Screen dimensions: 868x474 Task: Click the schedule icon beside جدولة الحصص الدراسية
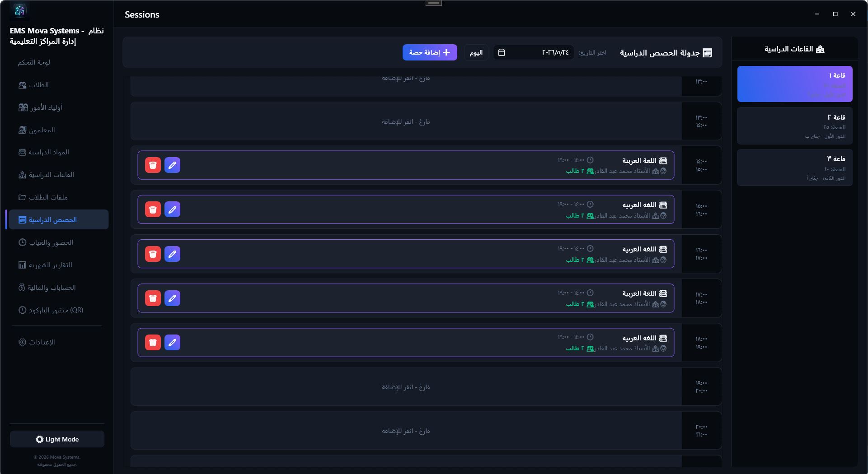click(708, 53)
